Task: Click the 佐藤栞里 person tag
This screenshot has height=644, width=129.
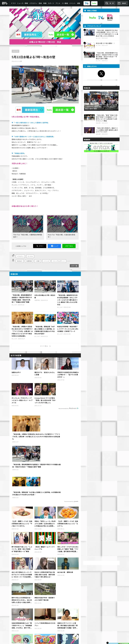Action: pyautogui.click(x=29, y=261)
